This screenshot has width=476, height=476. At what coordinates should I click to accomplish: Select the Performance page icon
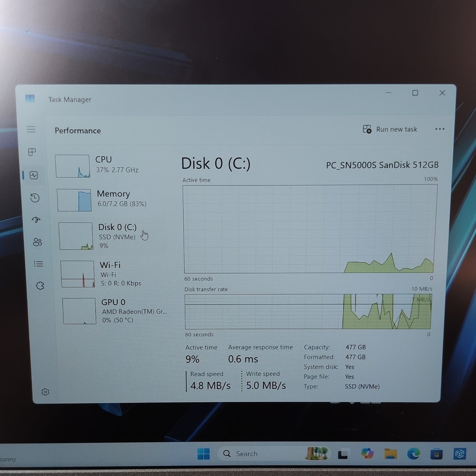pyautogui.click(x=34, y=175)
